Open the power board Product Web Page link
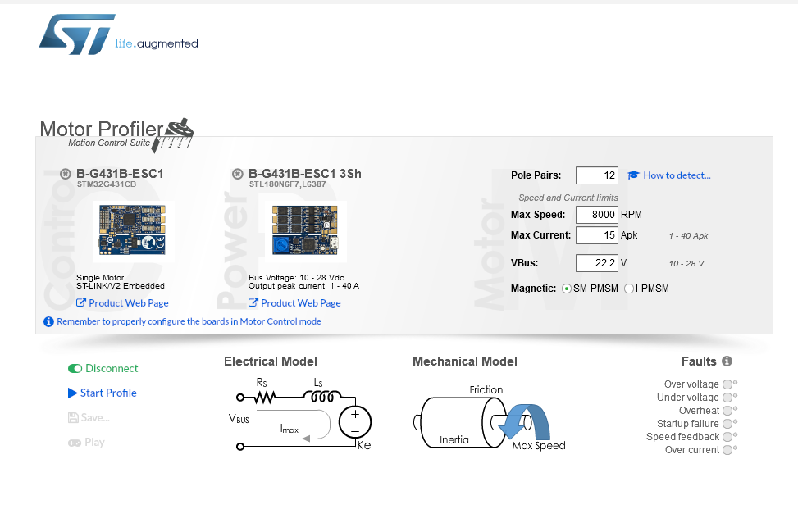Screen dimensions: 798x532 tap(294, 303)
